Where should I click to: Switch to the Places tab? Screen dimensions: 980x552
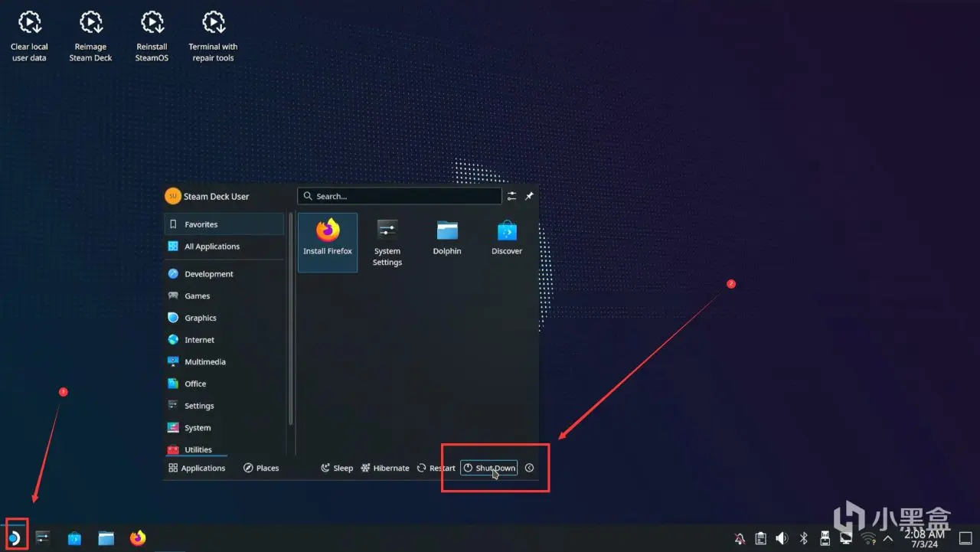261,468
